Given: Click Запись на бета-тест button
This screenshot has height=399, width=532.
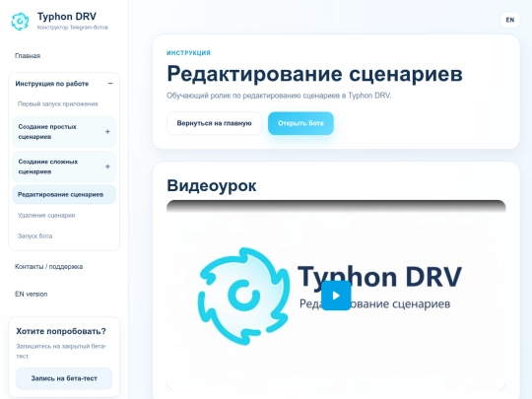Looking at the screenshot, I should [64, 378].
